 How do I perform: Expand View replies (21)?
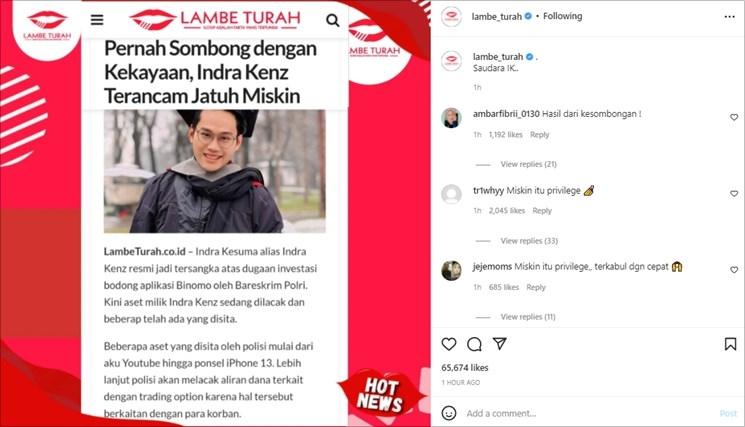coord(528,164)
